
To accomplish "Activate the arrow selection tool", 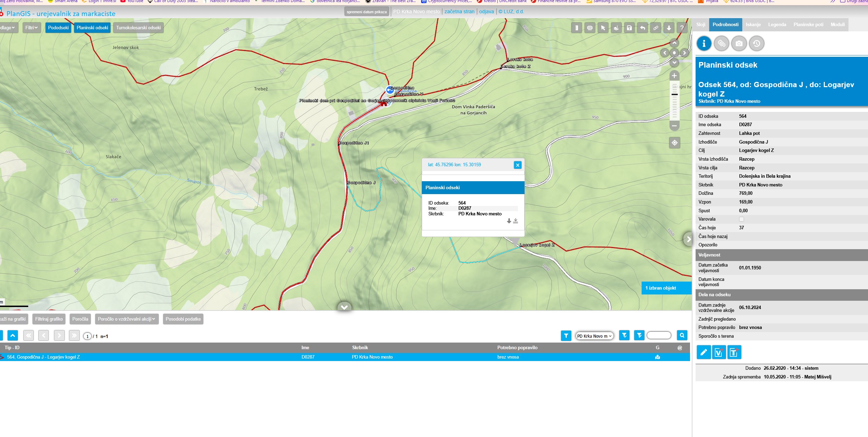I will (x=603, y=28).
